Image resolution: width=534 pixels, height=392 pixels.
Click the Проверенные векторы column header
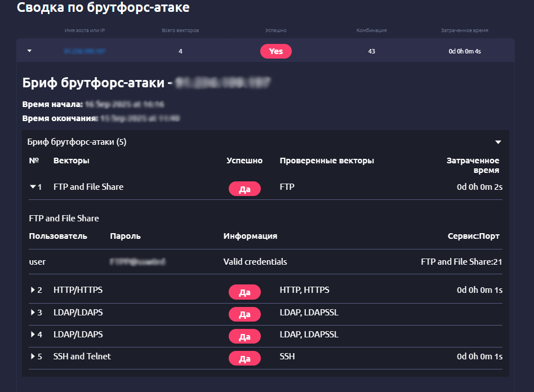(327, 161)
